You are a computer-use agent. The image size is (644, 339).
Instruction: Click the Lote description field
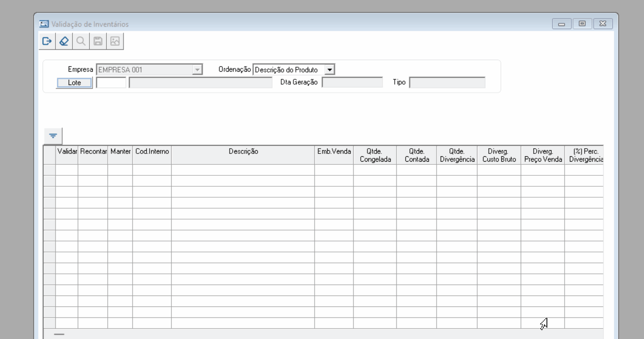point(201,83)
